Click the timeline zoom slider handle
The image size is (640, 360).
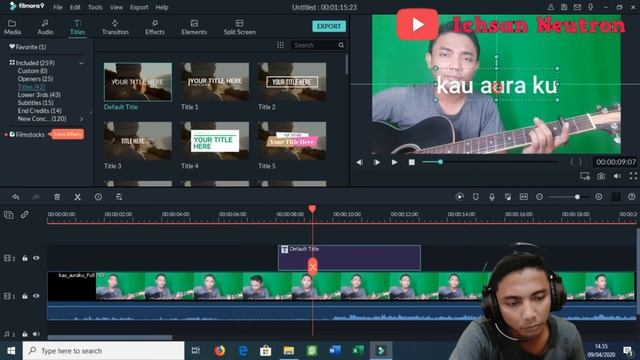577,197
